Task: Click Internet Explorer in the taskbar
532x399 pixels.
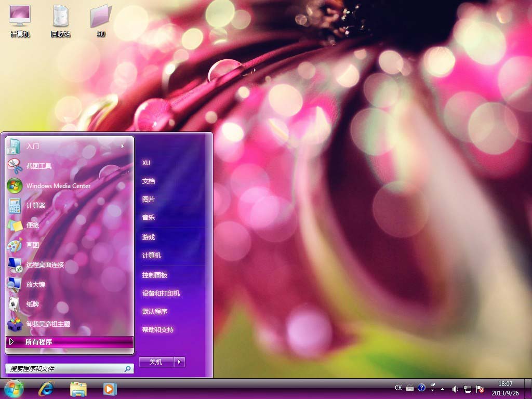Action: (x=46, y=389)
